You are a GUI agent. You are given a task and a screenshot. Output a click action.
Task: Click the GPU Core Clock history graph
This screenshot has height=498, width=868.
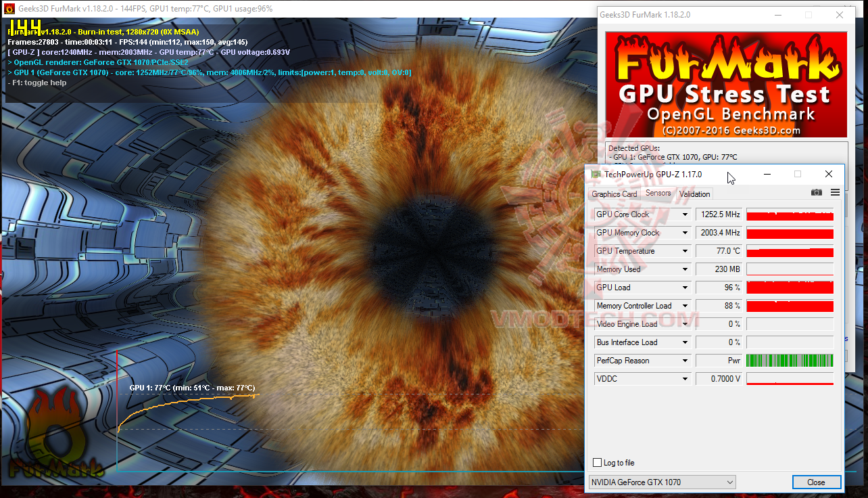tap(790, 214)
